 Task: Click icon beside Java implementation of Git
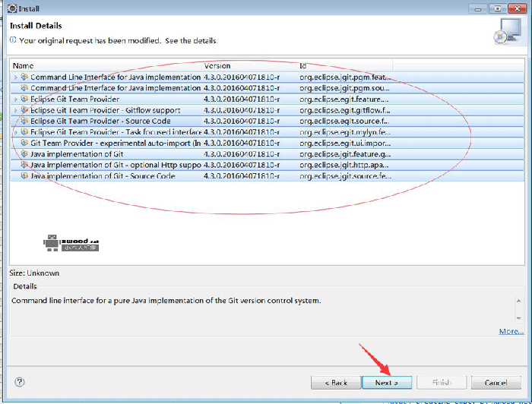click(x=24, y=154)
